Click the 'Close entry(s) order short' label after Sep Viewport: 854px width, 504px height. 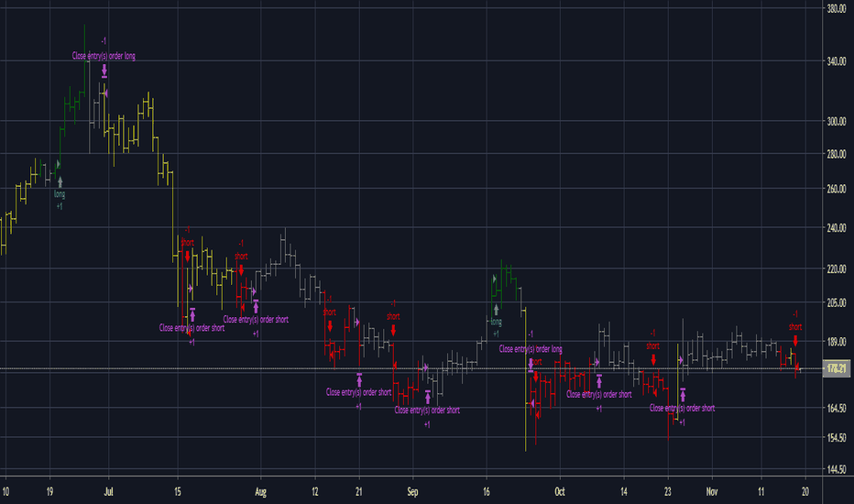[x=427, y=410]
